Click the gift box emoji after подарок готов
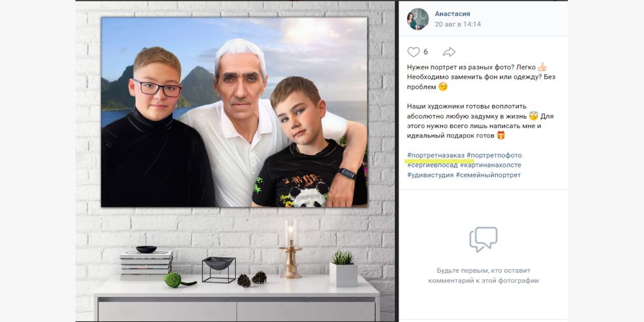The image size is (644, 322). point(500,135)
